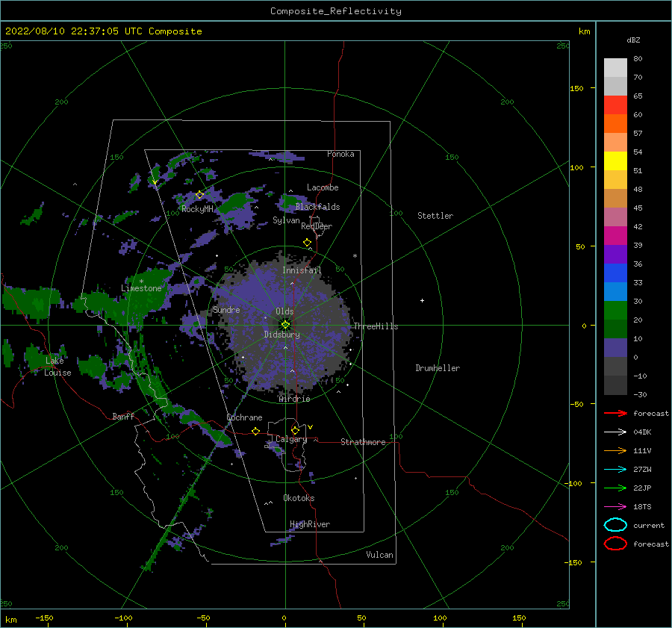Pick the light gray 70-80 dBZ swatch
Screen dimensions: 672x628
pos(615,68)
